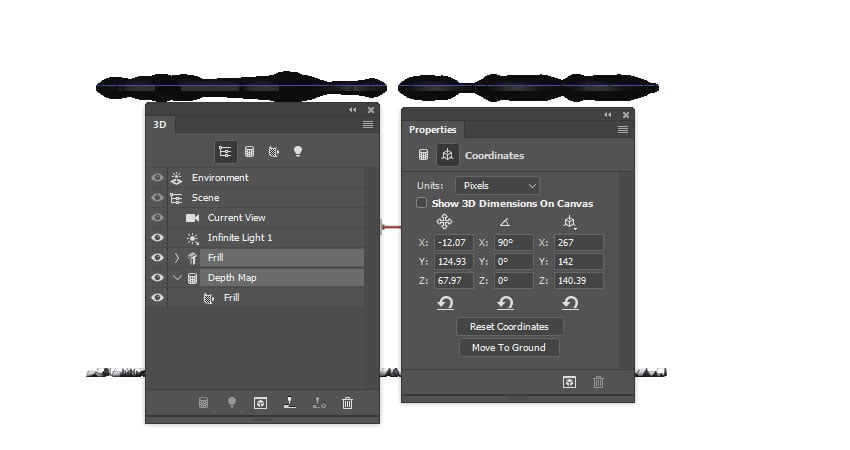Image resolution: width=850 pixels, height=450 pixels.
Task: Edit Z rotation field 0°
Action: (514, 281)
